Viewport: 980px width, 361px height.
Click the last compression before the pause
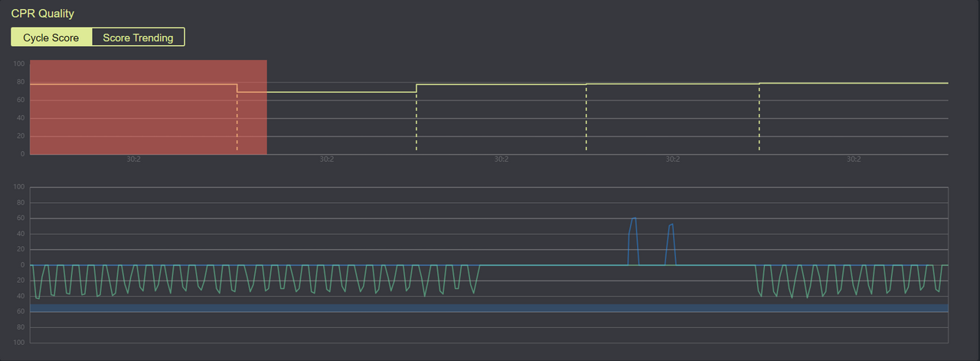coord(472,292)
